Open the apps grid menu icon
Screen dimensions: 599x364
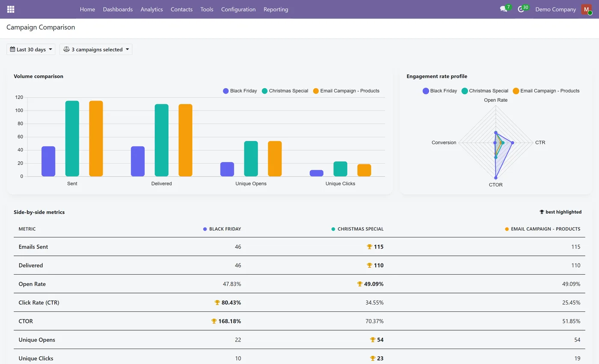click(x=11, y=9)
